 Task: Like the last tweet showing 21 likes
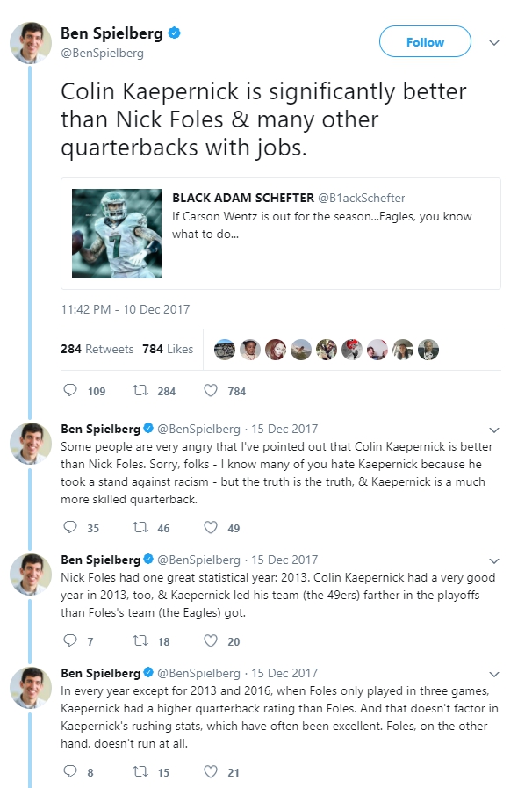211,771
